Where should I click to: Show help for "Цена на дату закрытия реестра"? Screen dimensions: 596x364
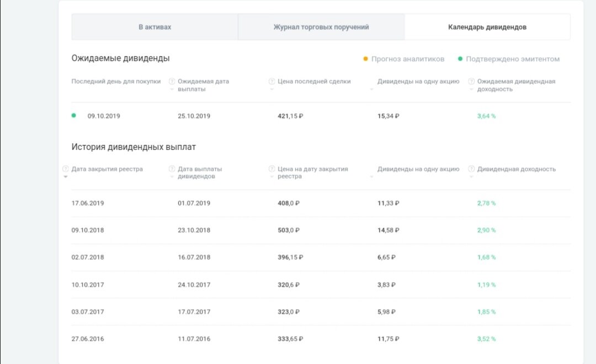272,169
